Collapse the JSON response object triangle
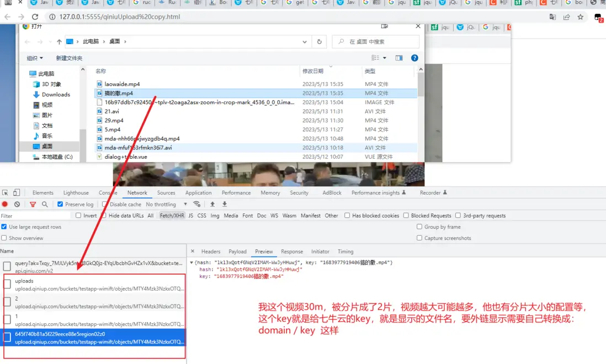The width and height of the screenshot is (606, 364). coord(192,263)
